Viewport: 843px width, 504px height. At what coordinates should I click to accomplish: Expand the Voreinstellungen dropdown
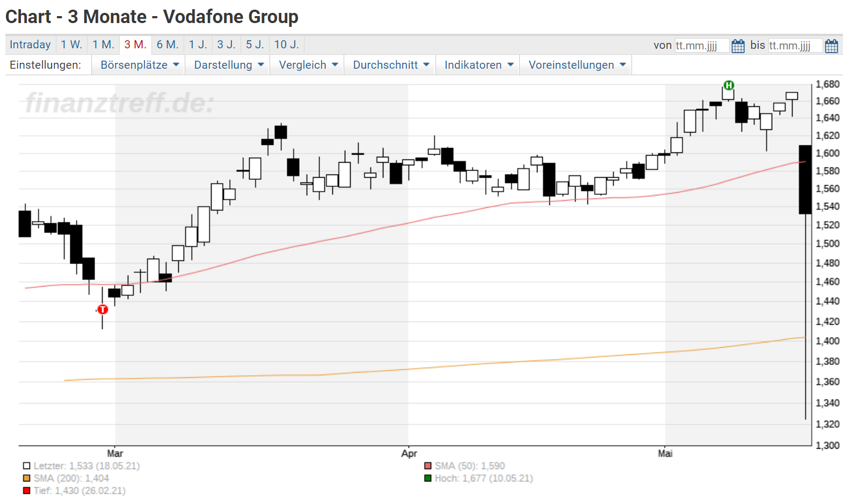tap(577, 65)
